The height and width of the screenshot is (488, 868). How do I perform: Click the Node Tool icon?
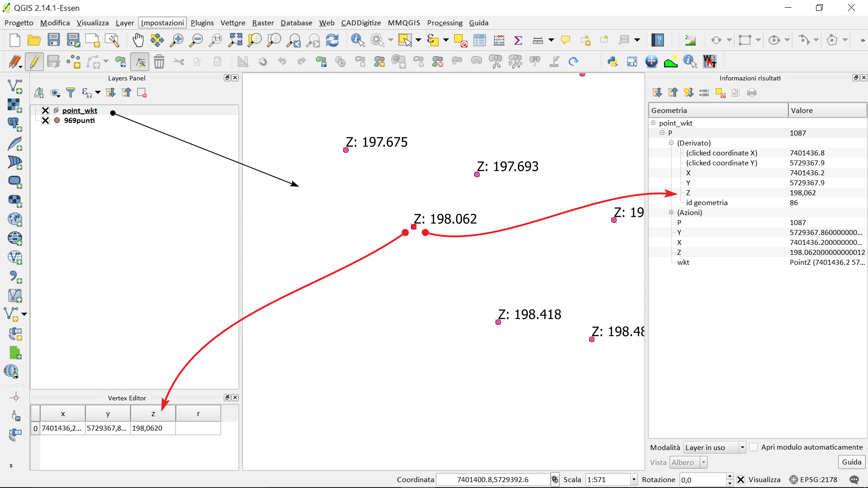tap(140, 61)
